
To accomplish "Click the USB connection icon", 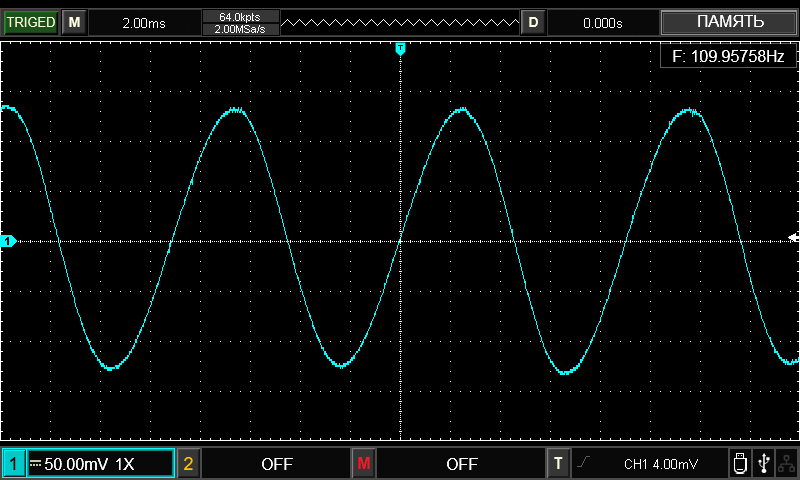I will [x=765, y=463].
